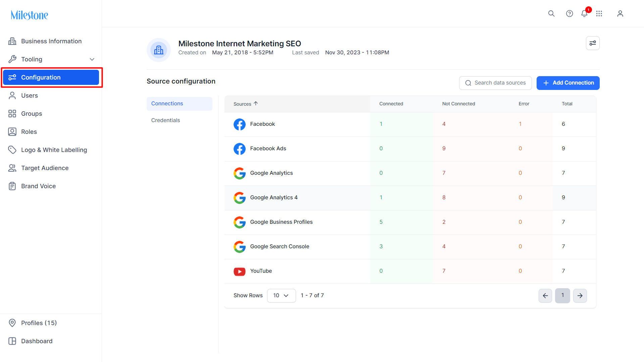Switch to the Connections tab
The image size is (644, 362).
coord(180,104)
